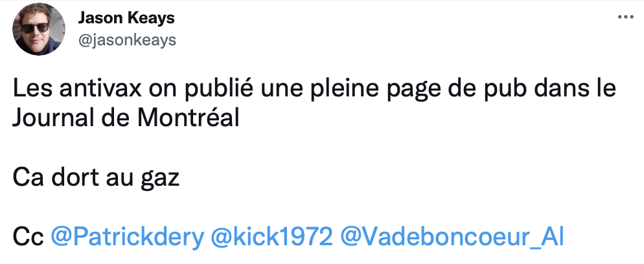The height and width of the screenshot is (264, 644).
Task: Open the @jasonkeays handle link
Action: (x=127, y=40)
